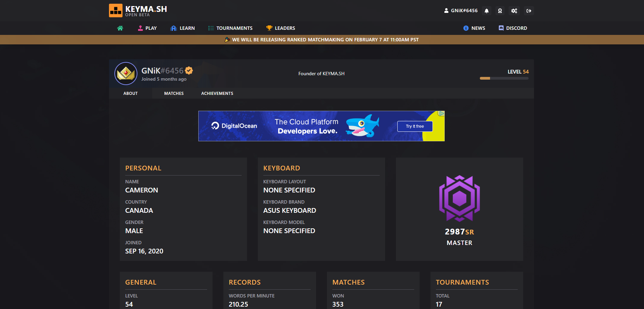The height and width of the screenshot is (309, 644).
Task: Switch to the ACHIEVEMENTS tab
Action: point(217,93)
